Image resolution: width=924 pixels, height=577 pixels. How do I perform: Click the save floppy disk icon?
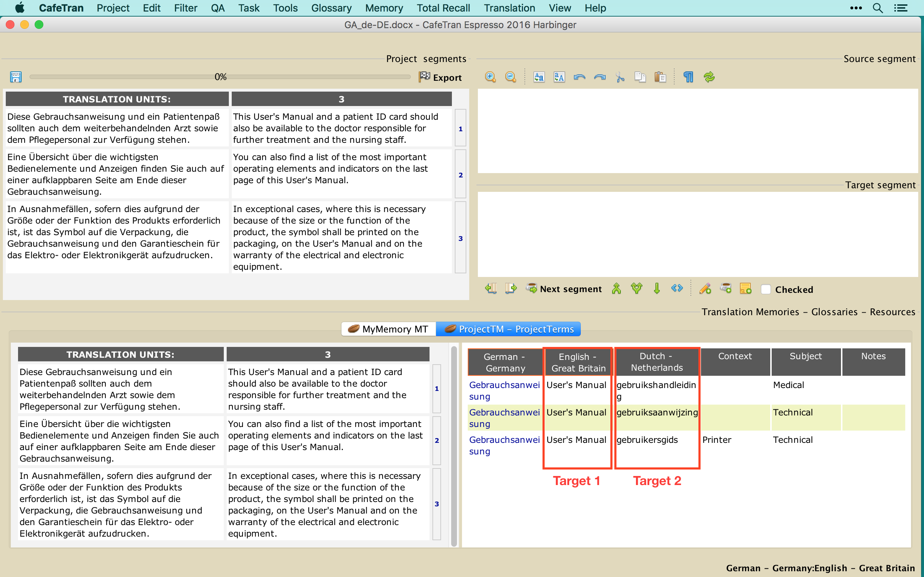point(16,77)
